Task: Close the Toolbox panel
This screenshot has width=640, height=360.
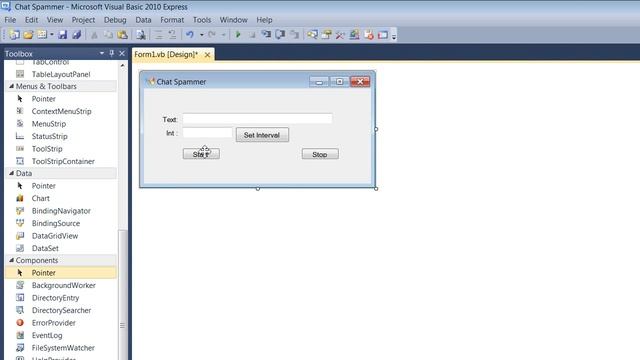Action: tap(122, 53)
